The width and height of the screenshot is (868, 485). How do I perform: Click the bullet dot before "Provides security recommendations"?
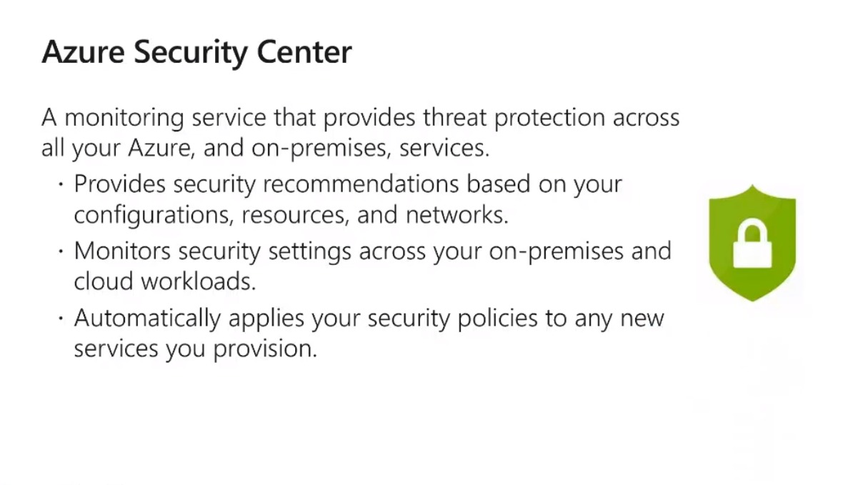click(61, 184)
